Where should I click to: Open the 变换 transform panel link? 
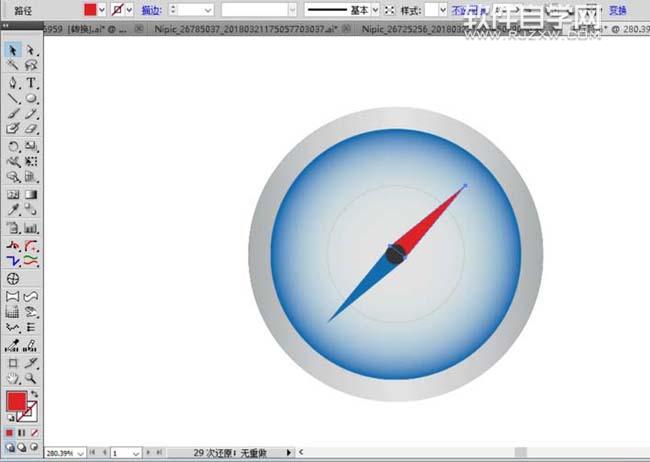(617, 10)
